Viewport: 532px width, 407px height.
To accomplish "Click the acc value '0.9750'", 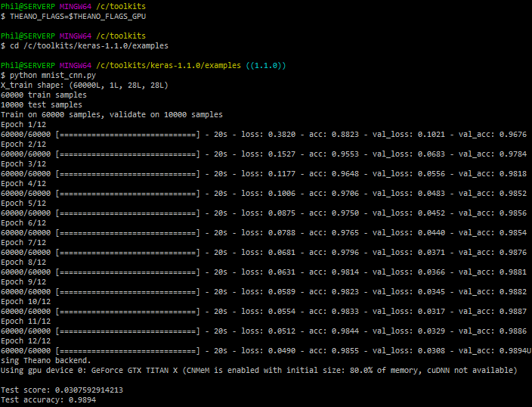I will (345, 213).
